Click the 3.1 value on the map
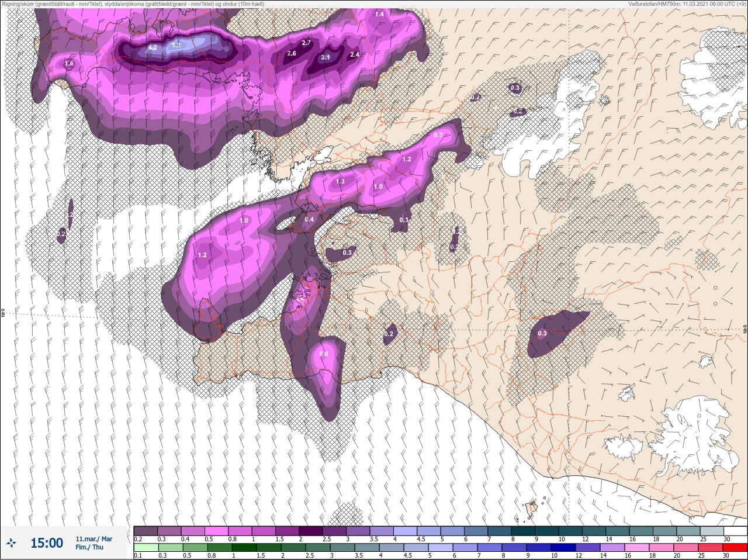This screenshot has width=748, height=560. pos(325,57)
